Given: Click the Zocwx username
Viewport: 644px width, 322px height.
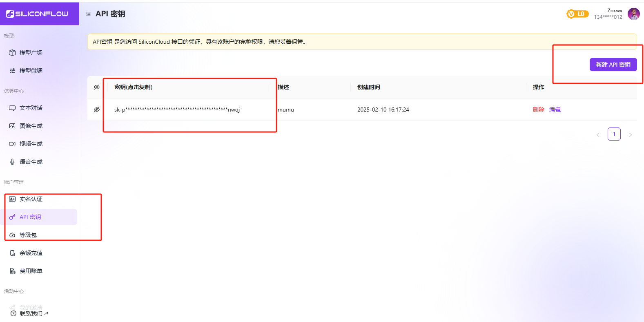Looking at the screenshot, I should pos(615,11).
